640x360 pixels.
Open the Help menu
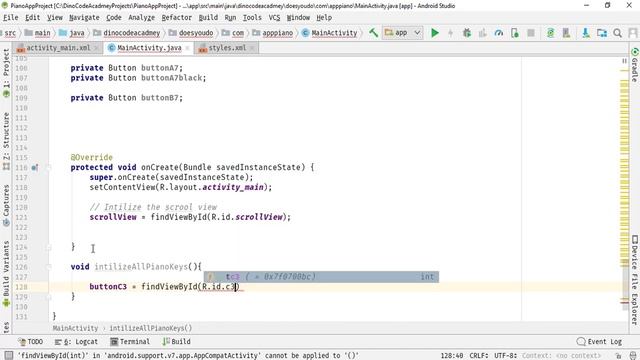click(324, 18)
